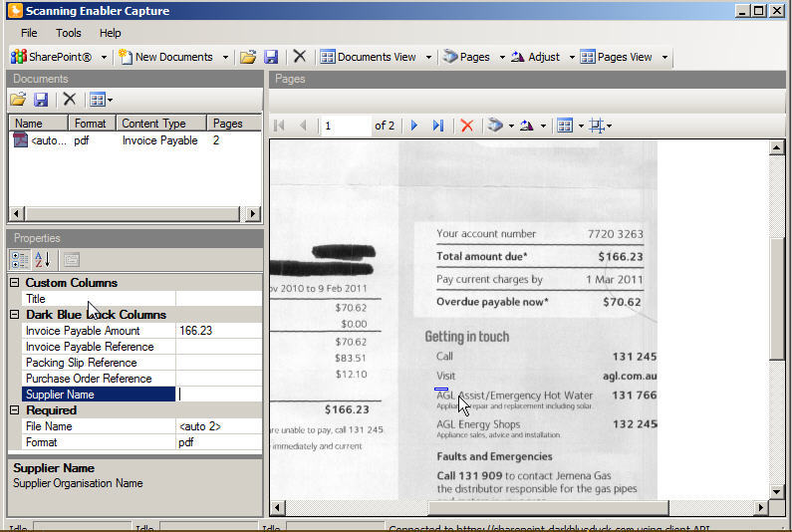Click the scan icon in Pages panel toolbar
This screenshot has height=532, width=792.
[x=495, y=126]
